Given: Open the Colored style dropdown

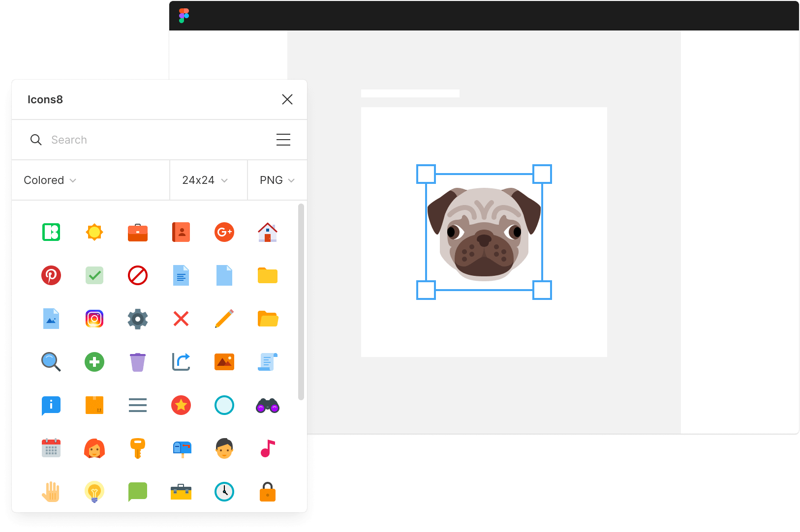Looking at the screenshot, I should coord(50,180).
